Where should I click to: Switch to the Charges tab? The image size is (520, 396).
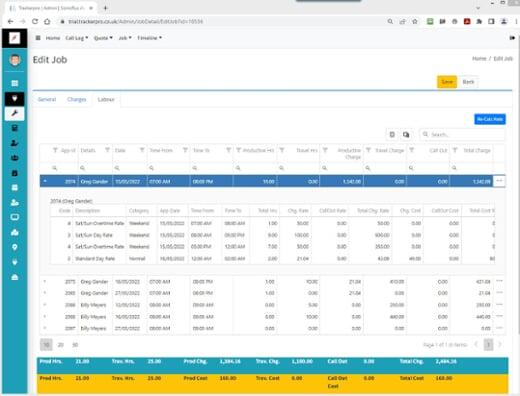click(x=77, y=99)
